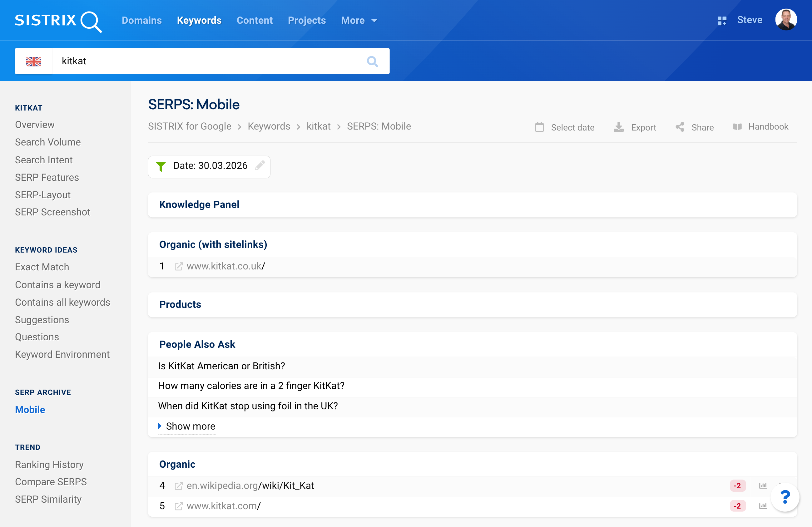This screenshot has width=812, height=527.
Task: Open the Projects navigation tab
Action: [x=306, y=21]
